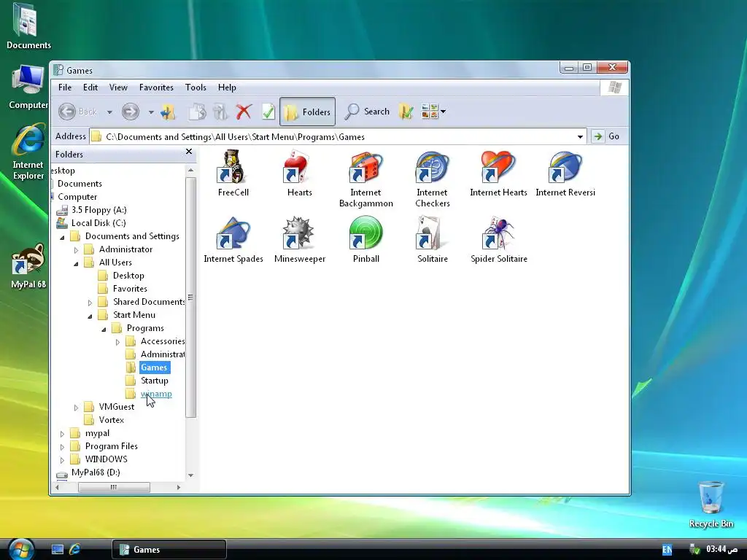The width and height of the screenshot is (747, 560).
Task: Collapse Documents and Settings tree node
Action: pyautogui.click(x=62, y=237)
